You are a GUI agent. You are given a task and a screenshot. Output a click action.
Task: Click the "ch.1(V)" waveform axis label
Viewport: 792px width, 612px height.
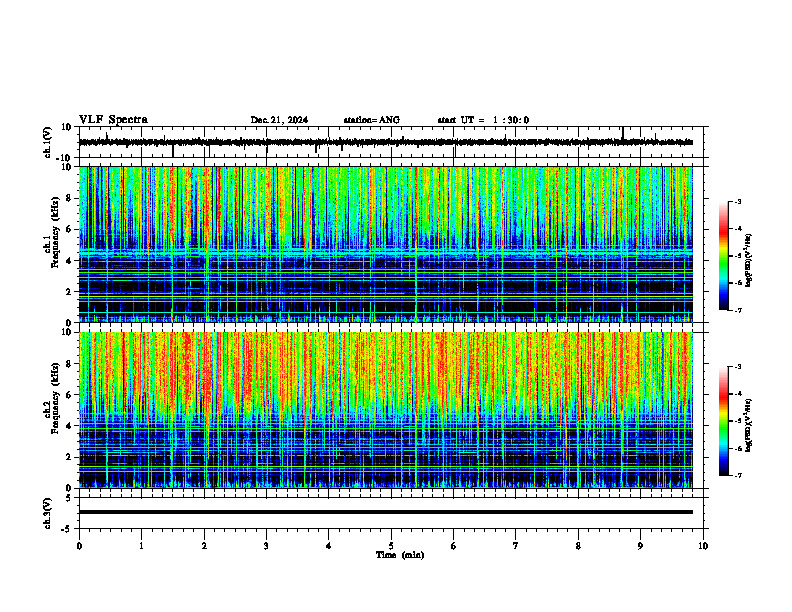(48, 142)
